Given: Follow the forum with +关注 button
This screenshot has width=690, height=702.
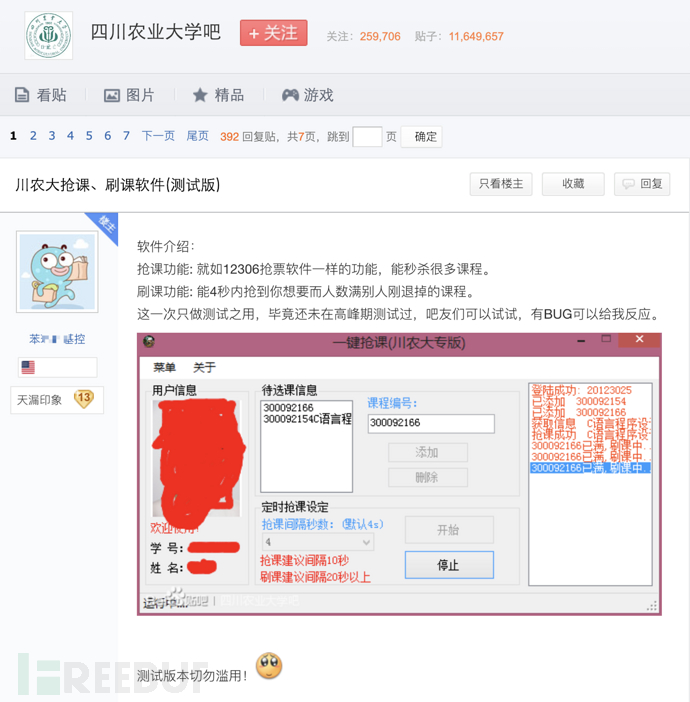Looking at the screenshot, I should tap(274, 33).
